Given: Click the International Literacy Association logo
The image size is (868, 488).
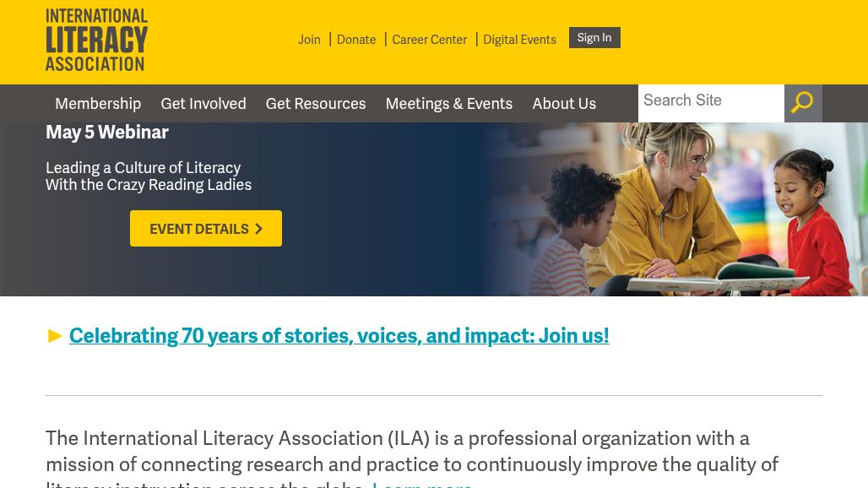Looking at the screenshot, I should point(96,40).
